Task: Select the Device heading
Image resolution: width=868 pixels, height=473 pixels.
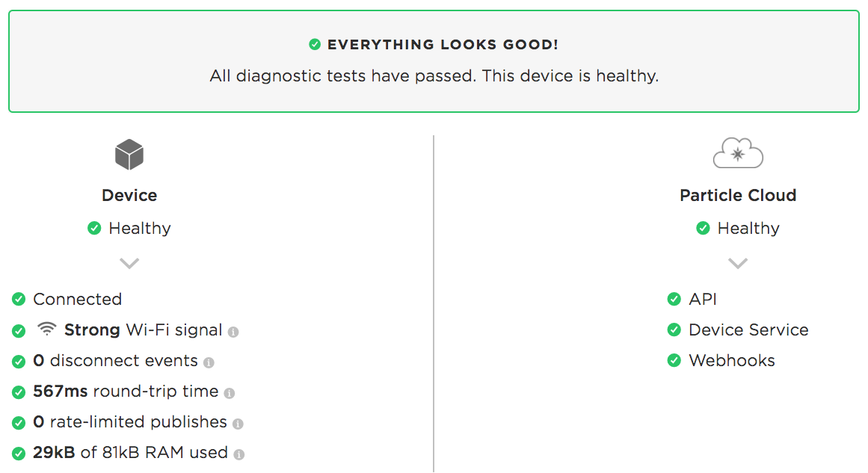Action: [x=129, y=195]
